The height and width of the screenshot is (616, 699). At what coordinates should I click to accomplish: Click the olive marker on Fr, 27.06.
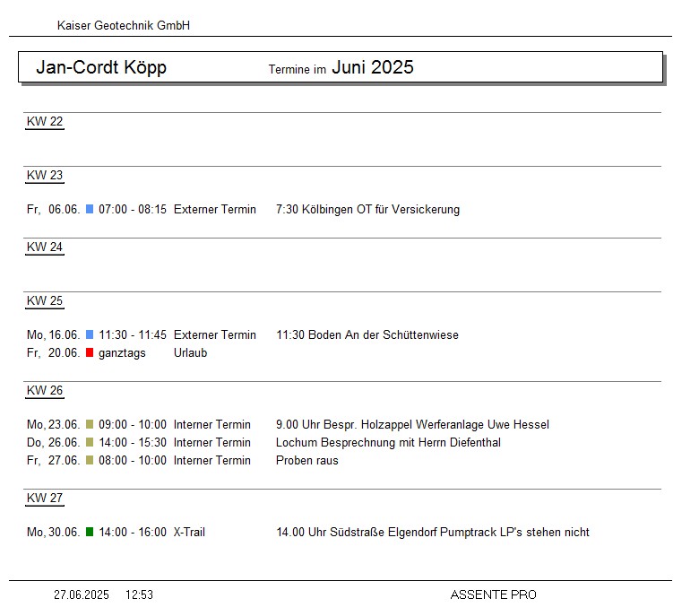pos(90,461)
